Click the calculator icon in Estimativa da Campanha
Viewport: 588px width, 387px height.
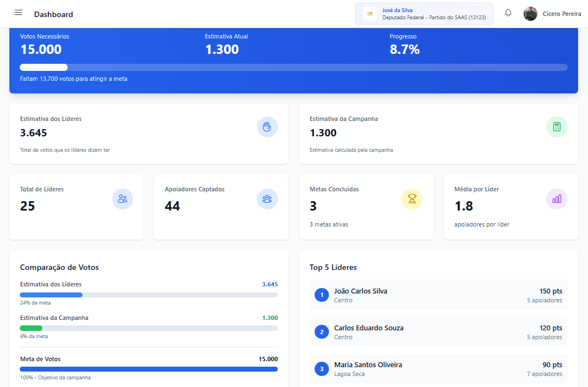[x=557, y=127]
